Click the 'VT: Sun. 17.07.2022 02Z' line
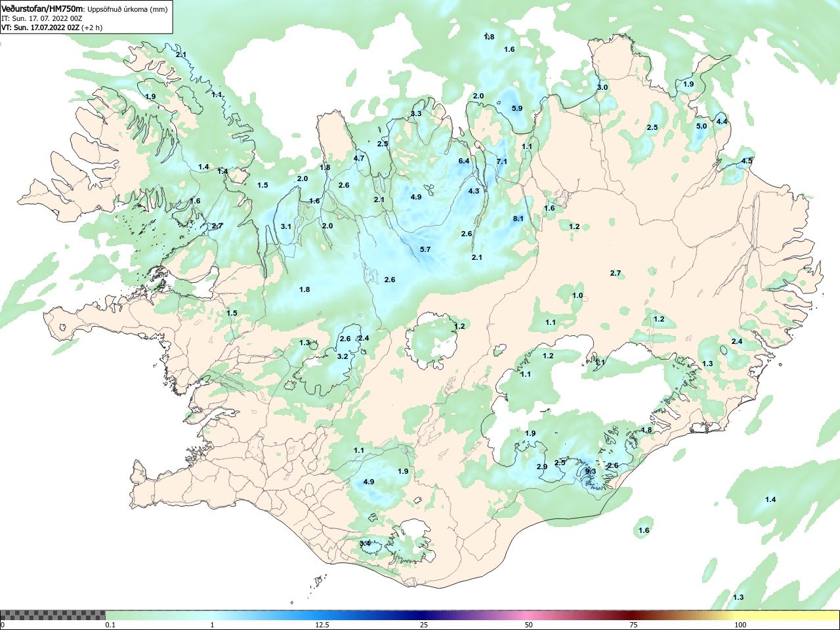 click(x=40, y=28)
